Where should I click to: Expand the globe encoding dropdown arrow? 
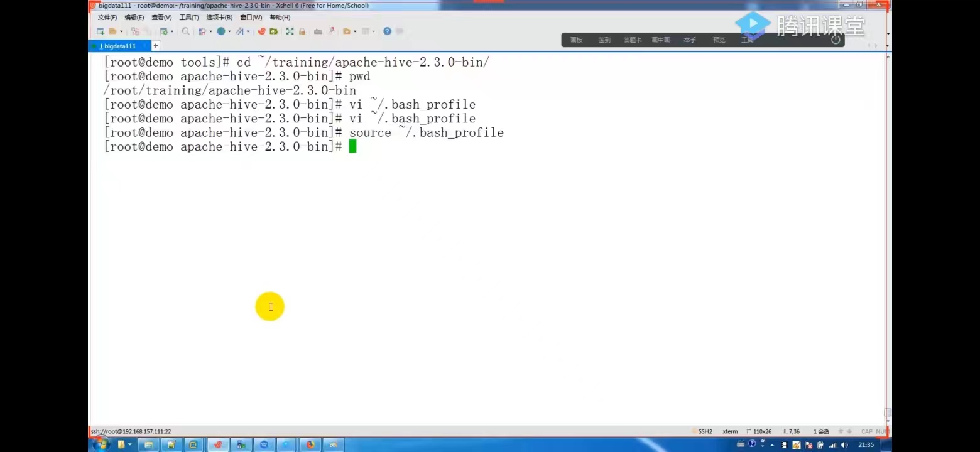coord(229,31)
